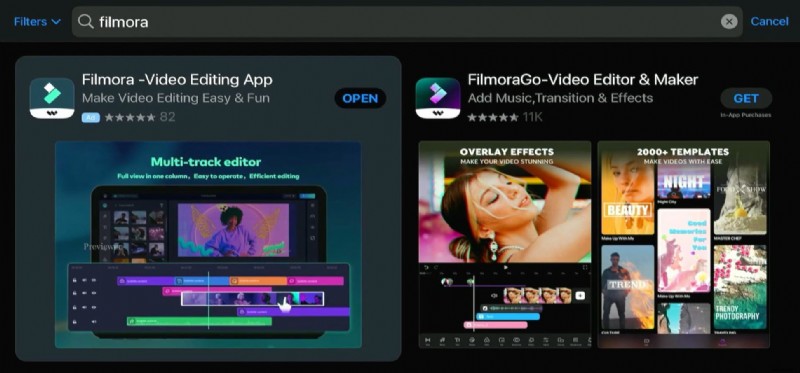Viewport: 800px width, 373px height.
Task: Open the FilmoraGo app icon
Action: [x=438, y=98]
